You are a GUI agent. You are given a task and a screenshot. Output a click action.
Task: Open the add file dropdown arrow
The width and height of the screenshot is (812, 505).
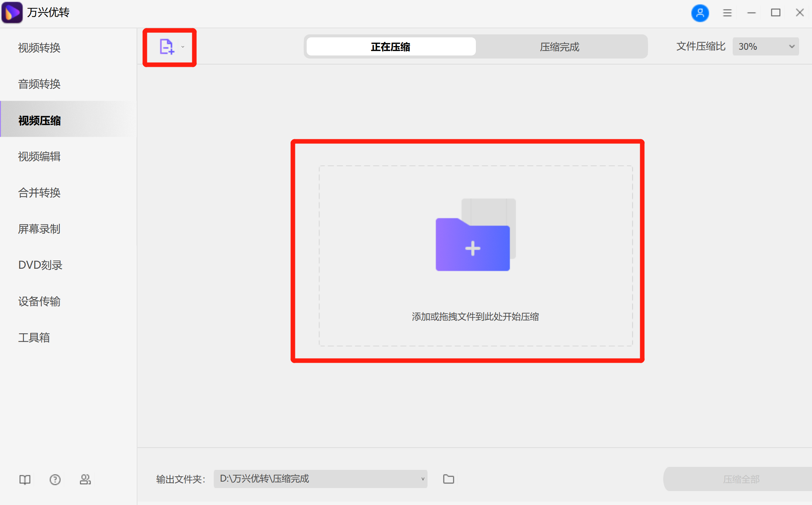182,47
